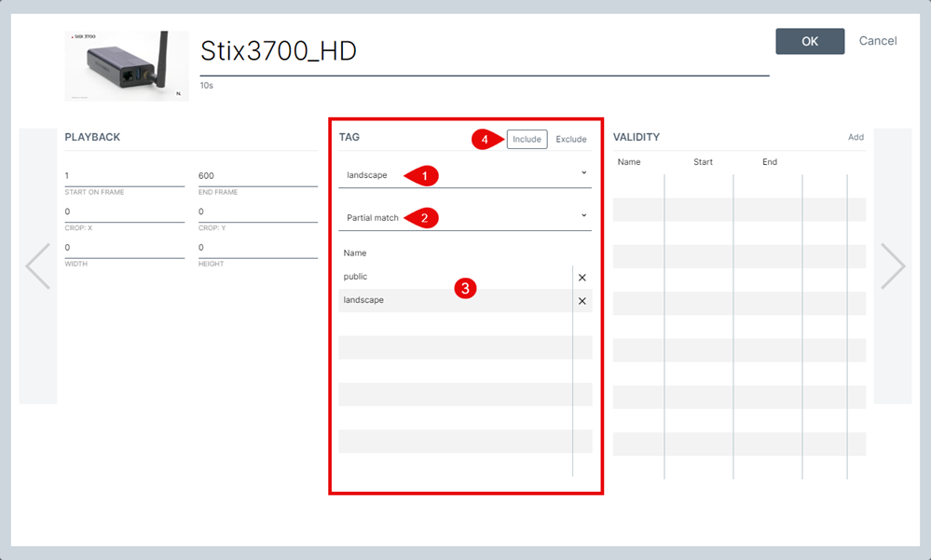Click the End column header
931x560 pixels.
pyautogui.click(x=770, y=161)
